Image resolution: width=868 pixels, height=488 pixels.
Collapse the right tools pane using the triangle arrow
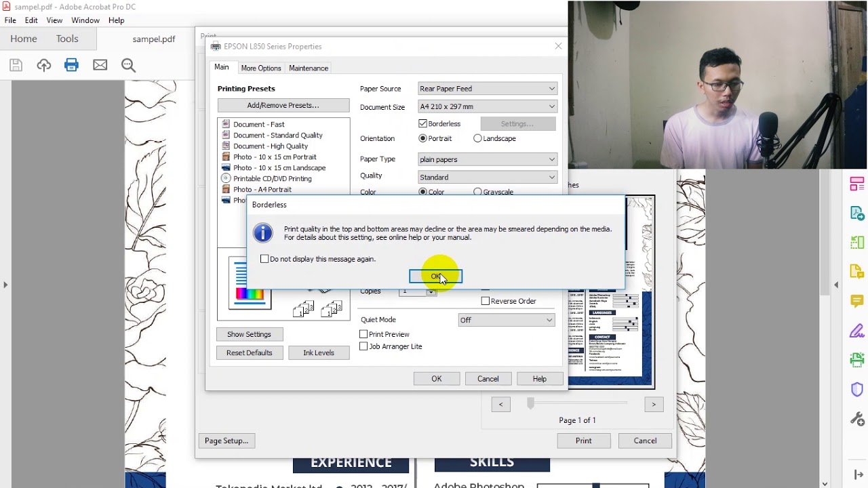(x=836, y=285)
